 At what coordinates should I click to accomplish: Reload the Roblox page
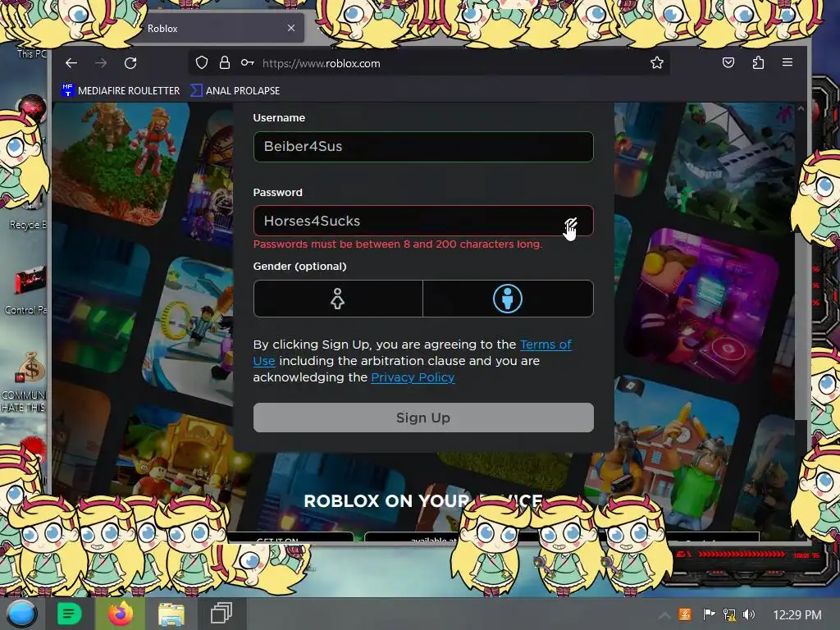pos(130,63)
